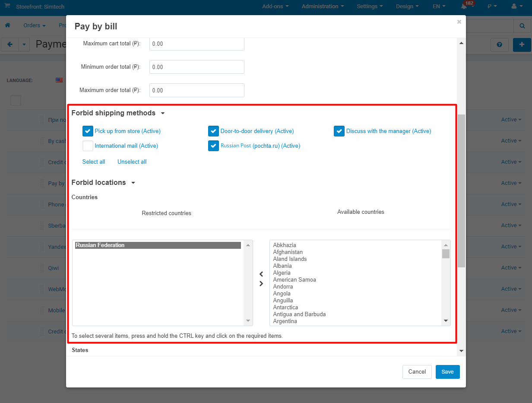
Task: Click the US flag language icon
Action: point(59,80)
